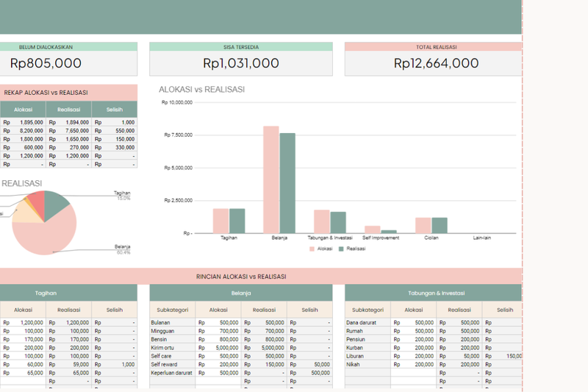Select the REKAP ALOKASI vs REALISASI heading
This screenshot has height=392, width=588.
coord(46,93)
